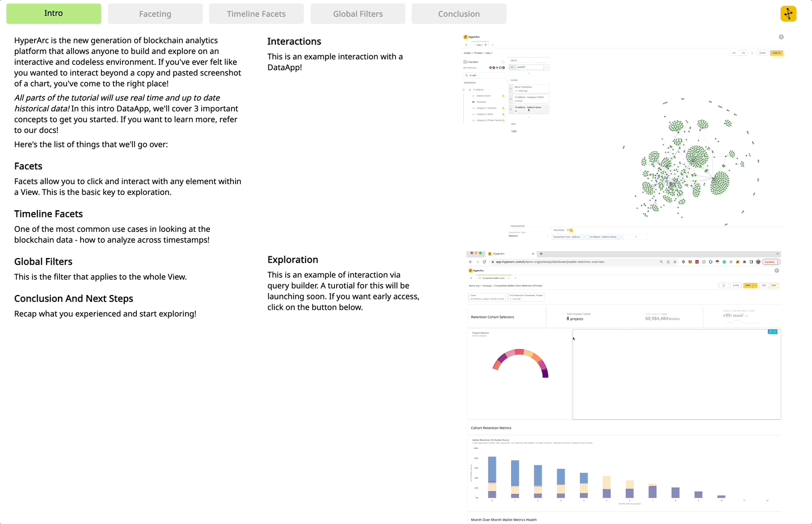
Task: Open the Intro tab
Action: (x=53, y=14)
